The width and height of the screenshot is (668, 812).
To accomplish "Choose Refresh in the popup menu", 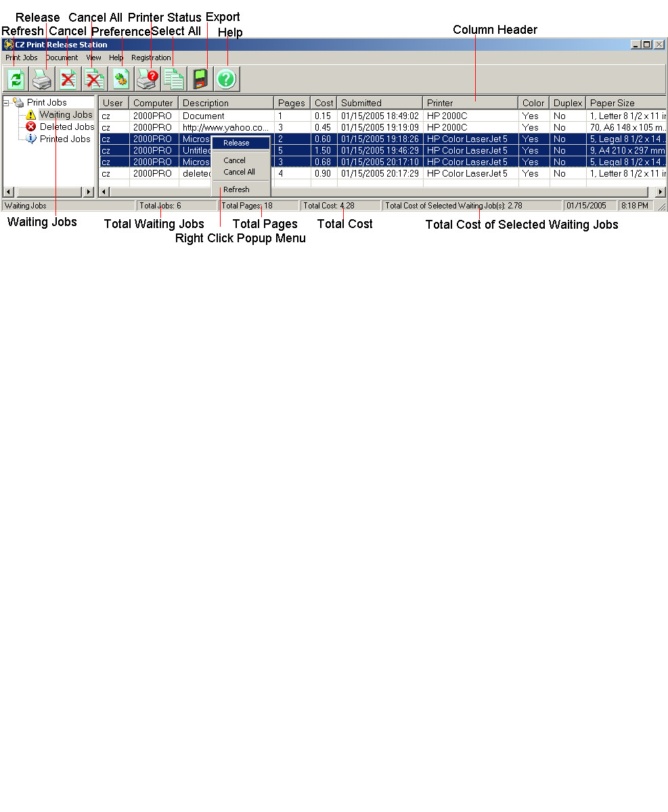I will pyautogui.click(x=241, y=189).
